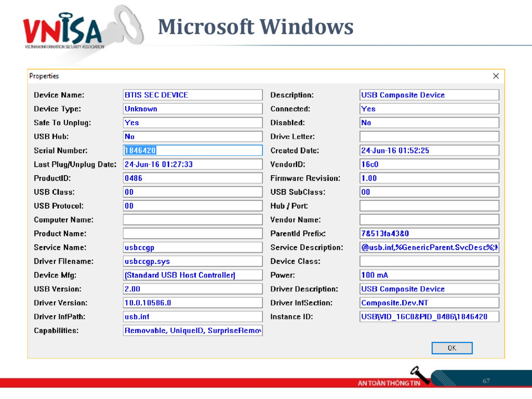Click the ParentId Prefix field '7&513fa43&0'

[x=429, y=233]
